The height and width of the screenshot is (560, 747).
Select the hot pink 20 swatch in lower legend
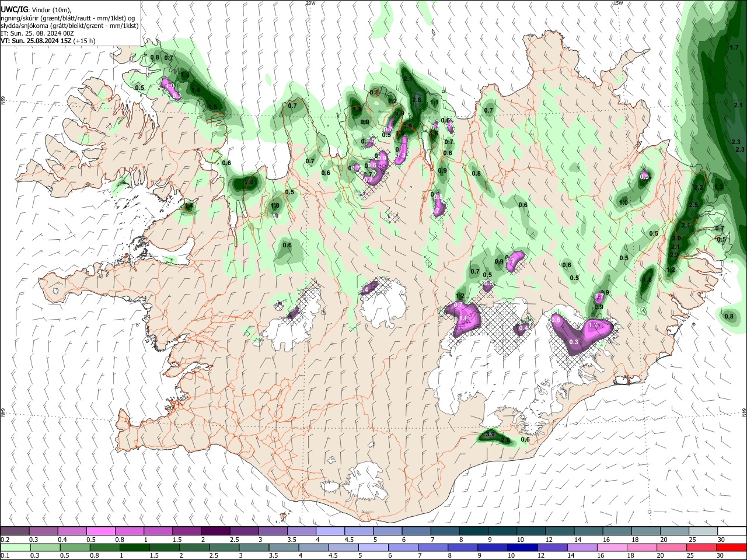pyautogui.click(x=672, y=547)
